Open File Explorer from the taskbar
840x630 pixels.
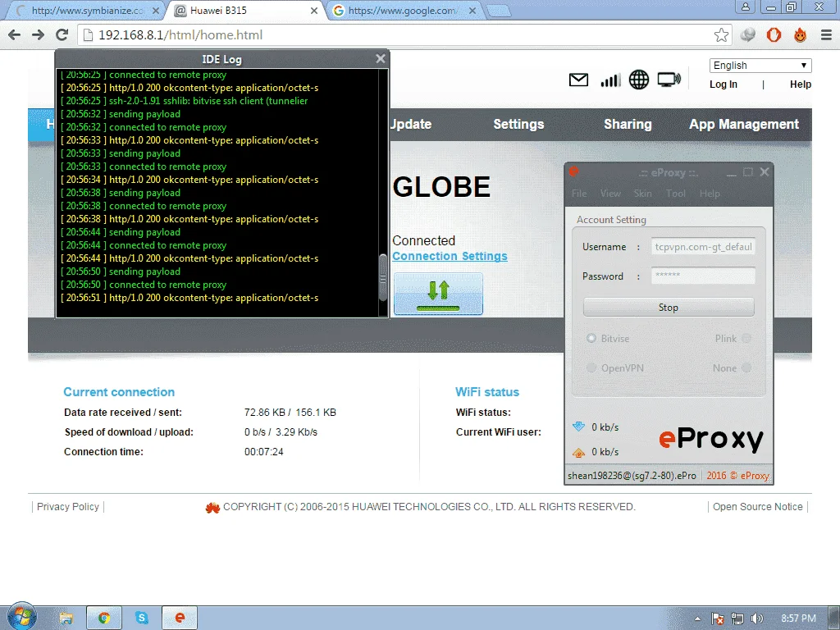66,619
